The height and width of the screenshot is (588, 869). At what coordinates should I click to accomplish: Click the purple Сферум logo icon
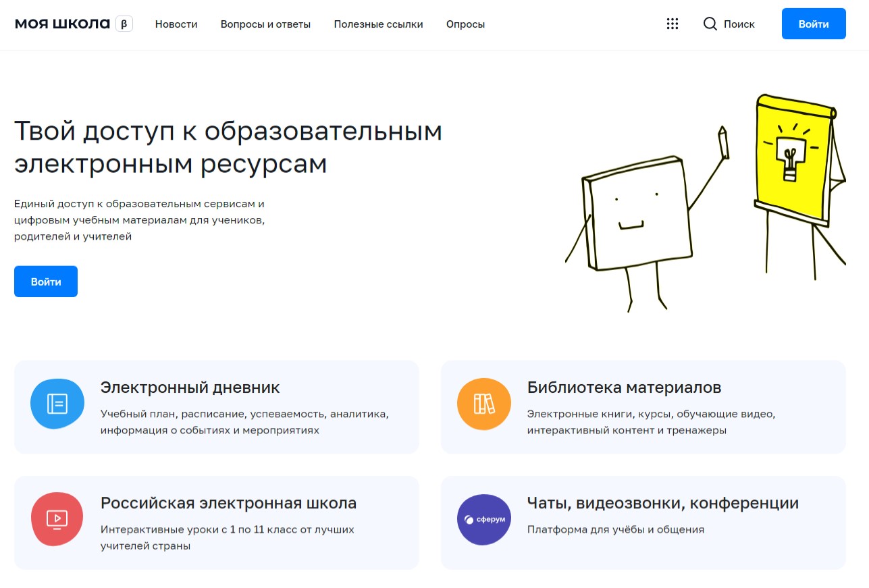pyautogui.click(x=484, y=519)
